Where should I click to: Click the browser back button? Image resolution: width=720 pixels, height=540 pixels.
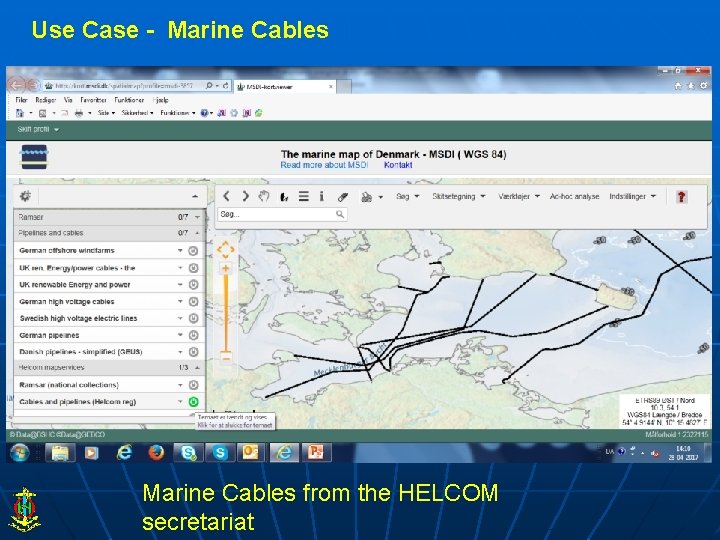(x=17, y=85)
